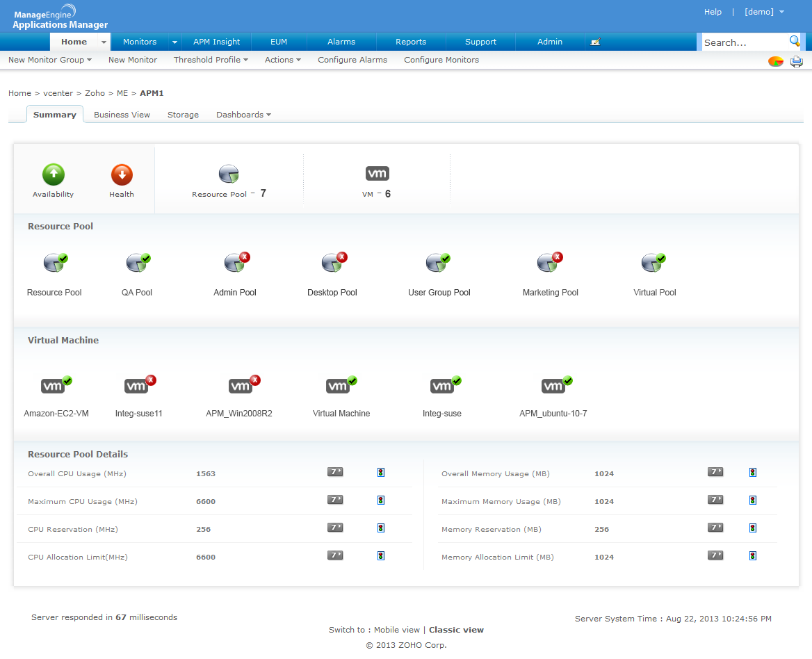Open the Actions dropdown menu
Viewport: 812px width, 659px height.
pyautogui.click(x=283, y=60)
